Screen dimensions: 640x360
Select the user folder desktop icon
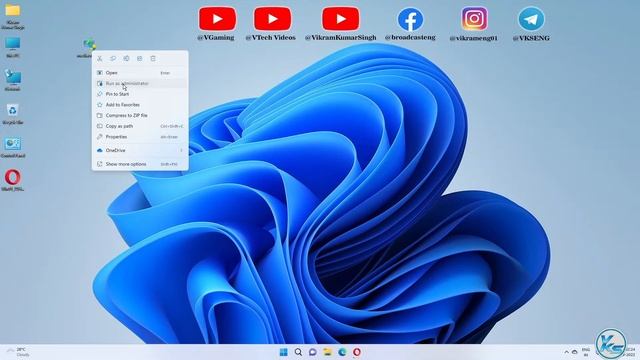(13, 17)
